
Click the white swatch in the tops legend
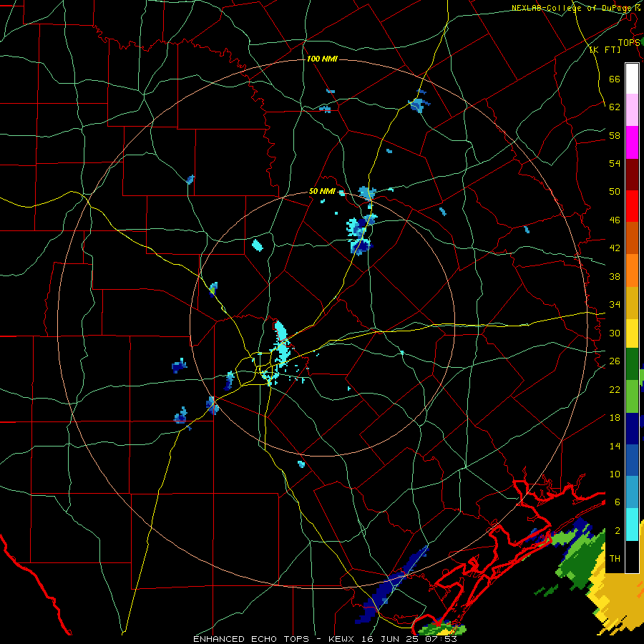click(632, 79)
